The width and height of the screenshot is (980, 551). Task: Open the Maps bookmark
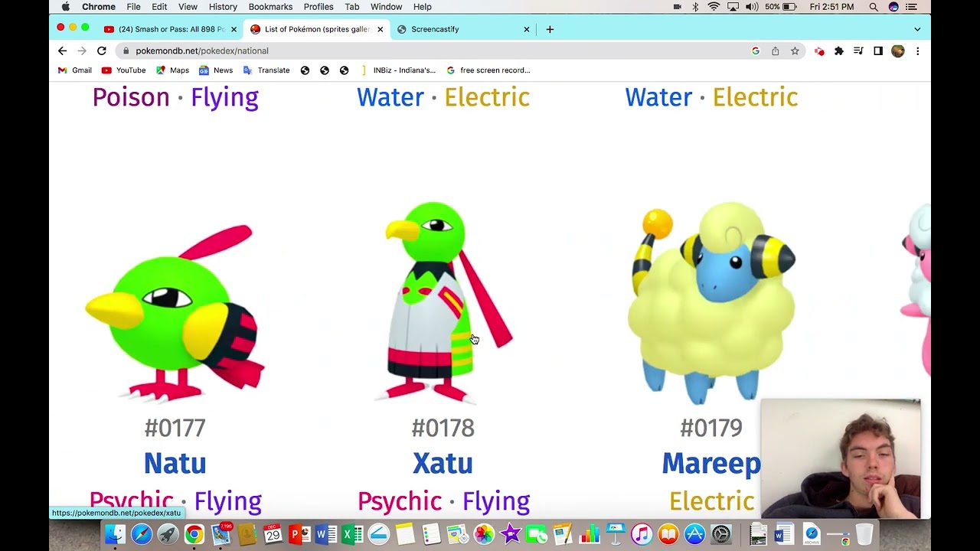[x=172, y=70]
